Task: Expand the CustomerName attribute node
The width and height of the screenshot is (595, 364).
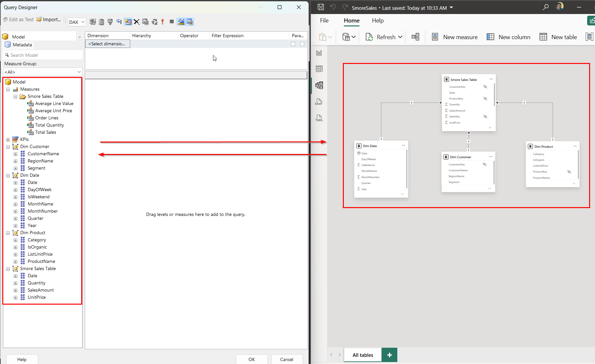Action: tap(15, 154)
